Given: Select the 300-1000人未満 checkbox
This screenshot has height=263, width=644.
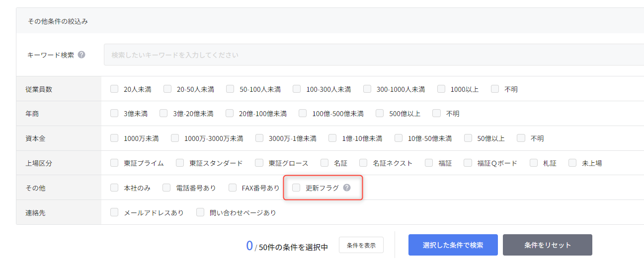Looking at the screenshot, I should [367, 89].
